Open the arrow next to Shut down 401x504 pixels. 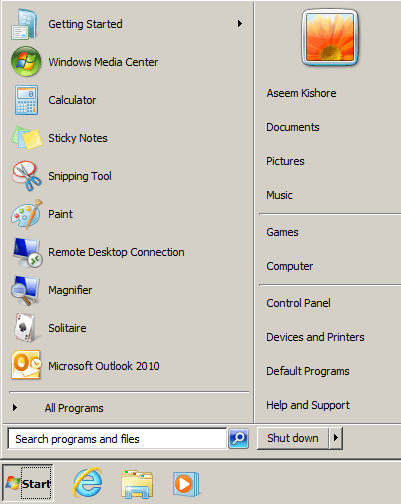(x=336, y=438)
